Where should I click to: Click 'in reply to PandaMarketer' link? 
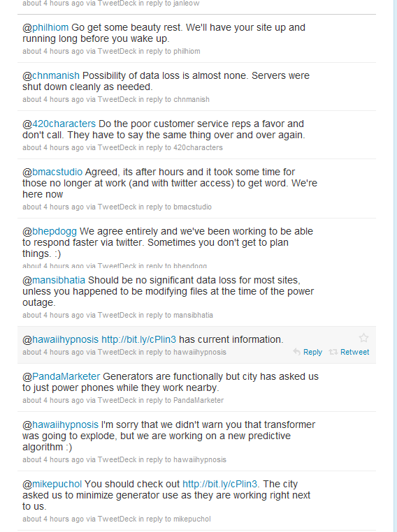click(x=180, y=400)
